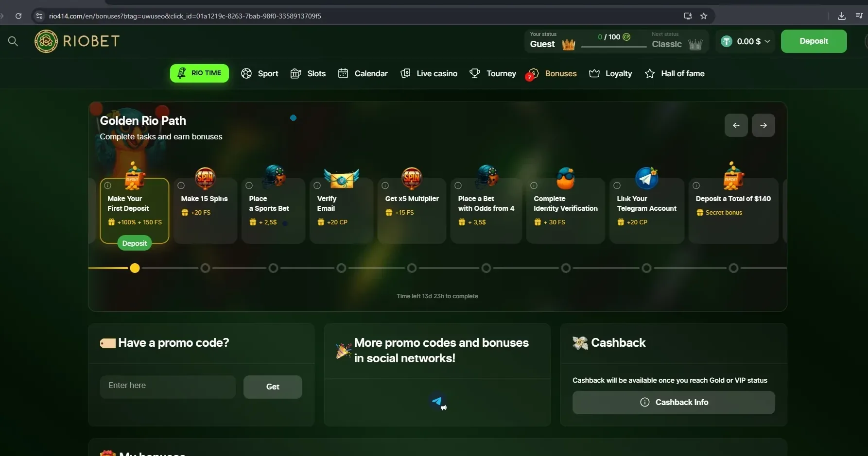Click the Telegram icon in social networks panel
This screenshot has height=456, width=868.
click(x=438, y=401)
